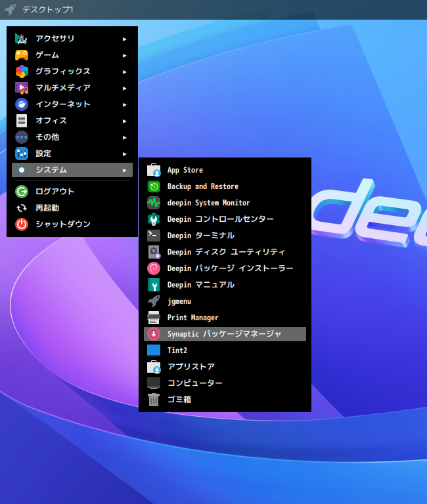Expand the 設定 submenu arrow

(x=125, y=154)
